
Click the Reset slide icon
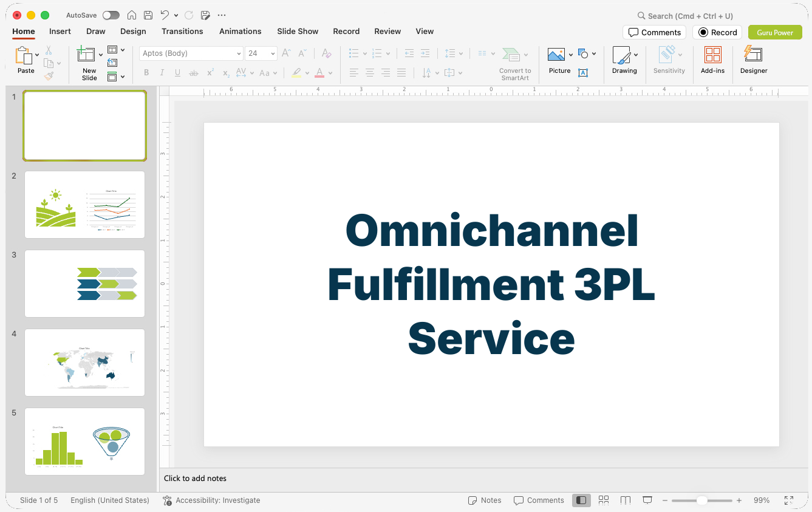[x=112, y=63]
